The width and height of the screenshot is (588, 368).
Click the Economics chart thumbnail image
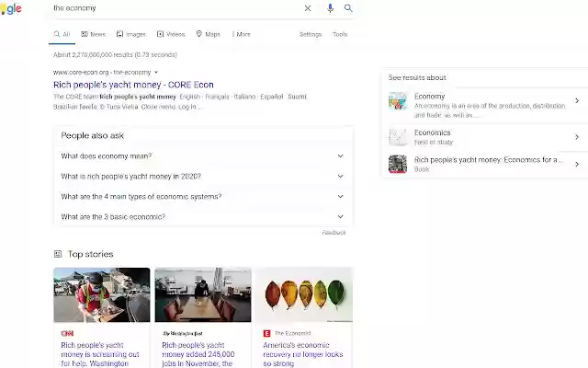(x=398, y=137)
